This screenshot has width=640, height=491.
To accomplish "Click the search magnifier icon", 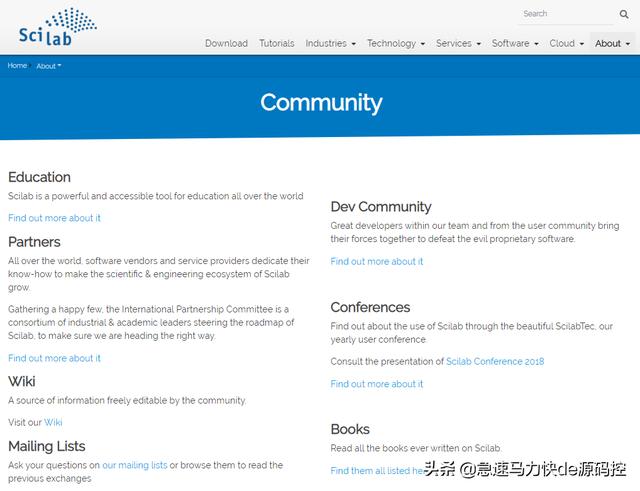I will tap(624, 14).
